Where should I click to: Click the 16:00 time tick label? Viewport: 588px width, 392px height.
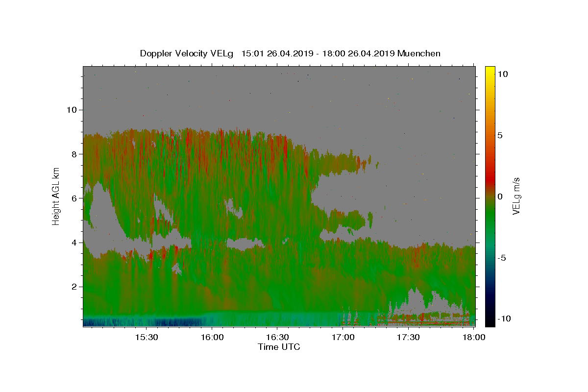tap(212, 338)
